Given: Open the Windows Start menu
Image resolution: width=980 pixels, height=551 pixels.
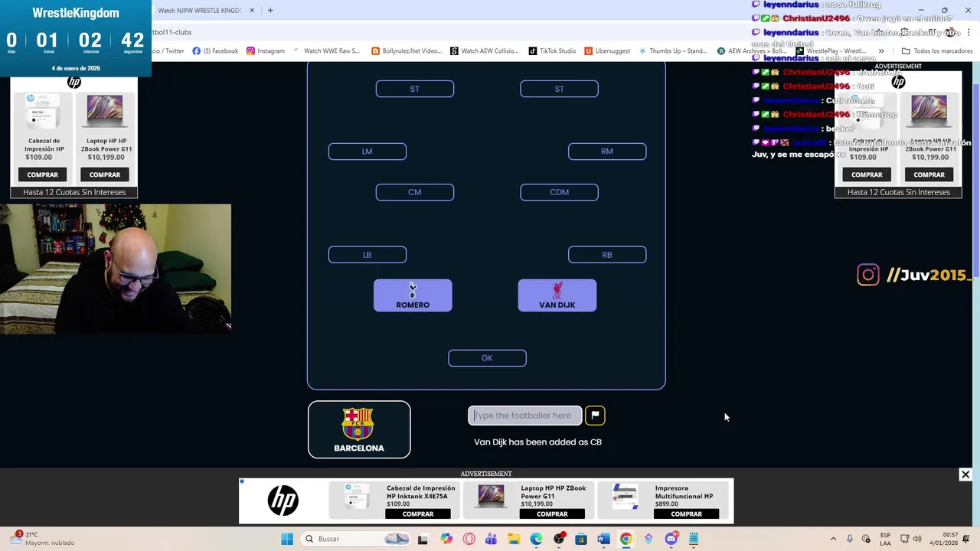Looking at the screenshot, I should (287, 539).
